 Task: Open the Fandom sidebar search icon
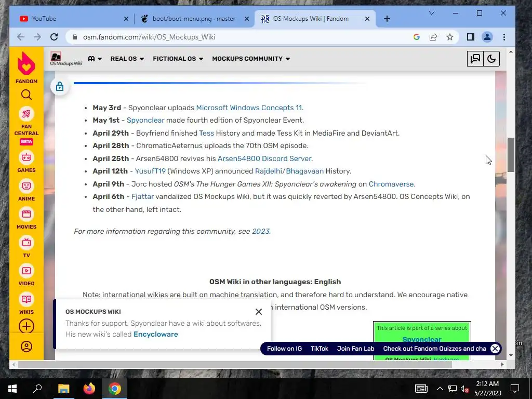coord(26,95)
